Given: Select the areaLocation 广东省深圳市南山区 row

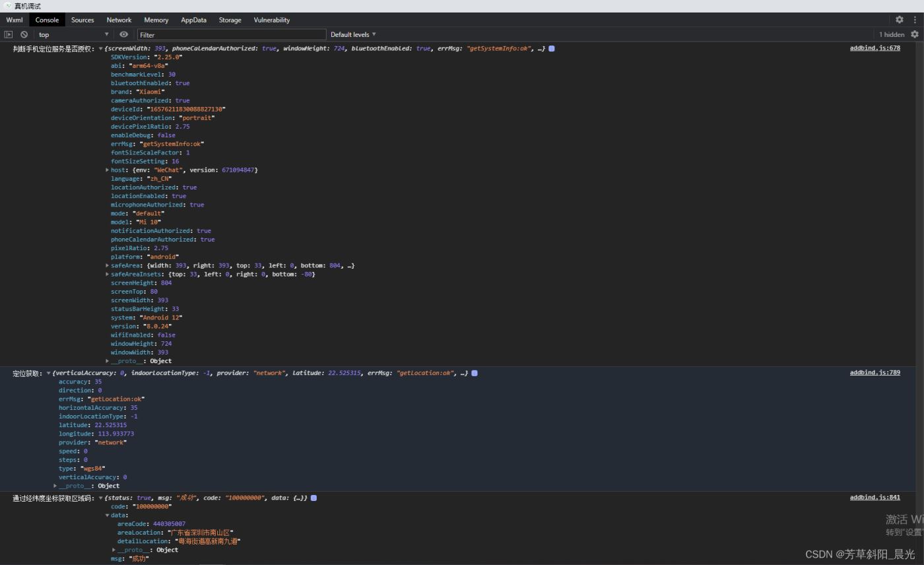Looking at the screenshot, I should [x=176, y=533].
